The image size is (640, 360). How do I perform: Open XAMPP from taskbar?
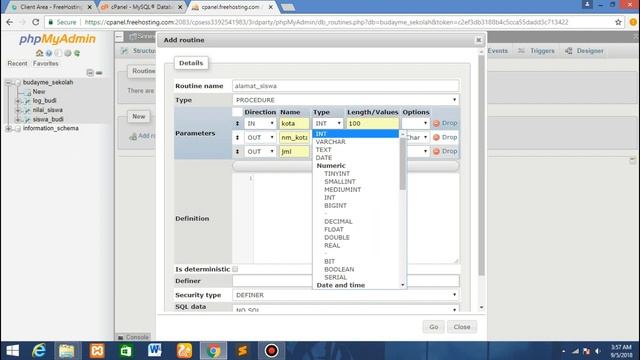click(97, 351)
